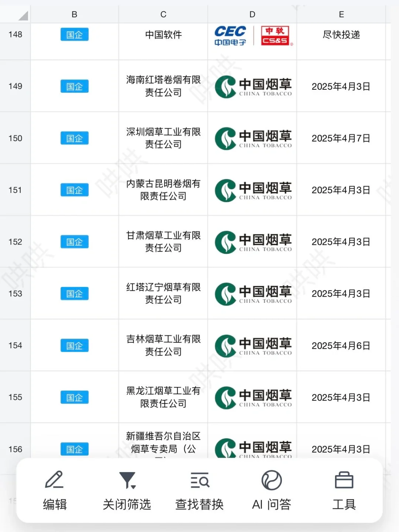399x532 pixels.
Task: Tap the close-filter funnel icon
Action: click(127, 480)
